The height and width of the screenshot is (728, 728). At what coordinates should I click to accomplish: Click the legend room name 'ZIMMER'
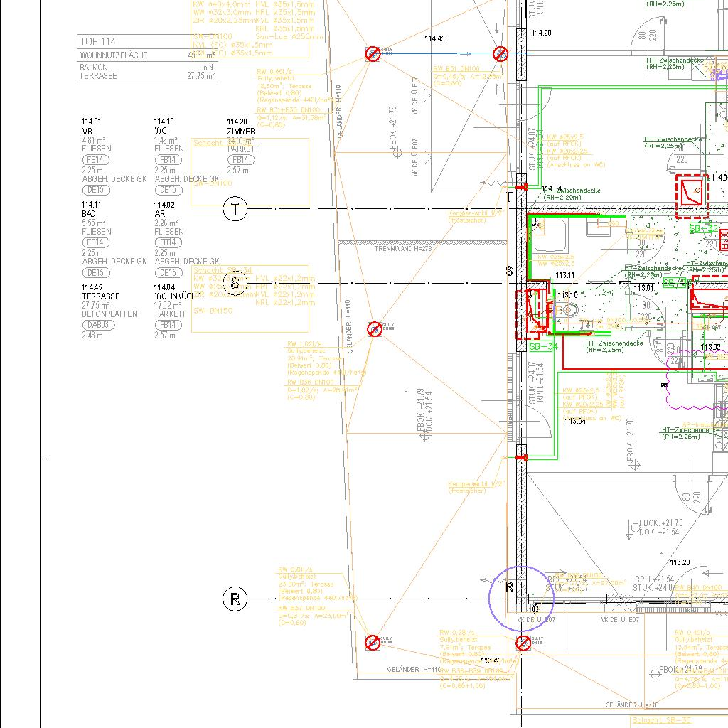coord(241,132)
